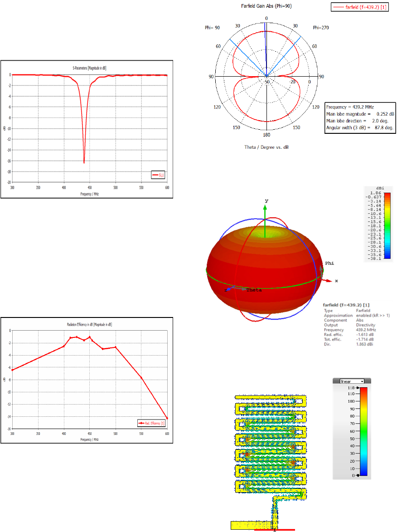Click the S-Parameters plot title
Viewport: 397px width, 532px height.
[87, 68]
